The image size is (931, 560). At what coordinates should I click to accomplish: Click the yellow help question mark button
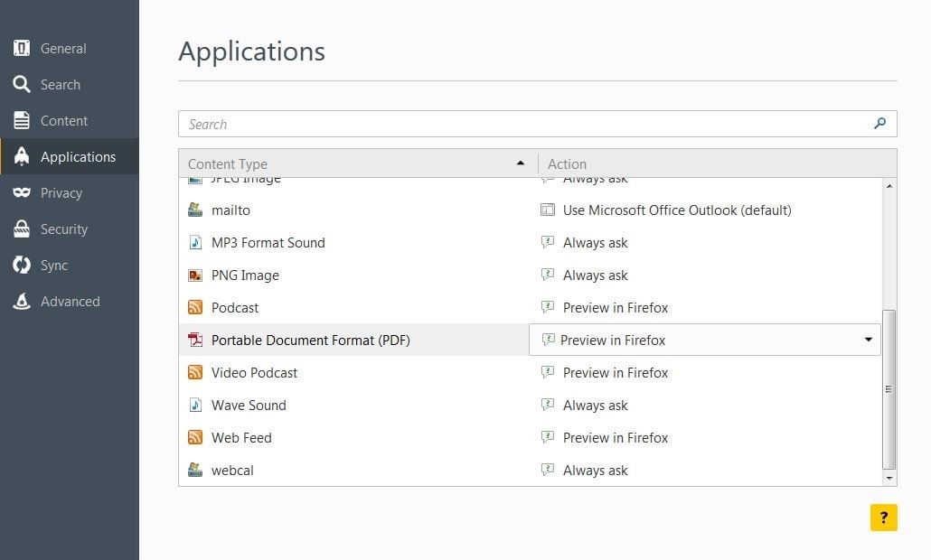pos(883,518)
